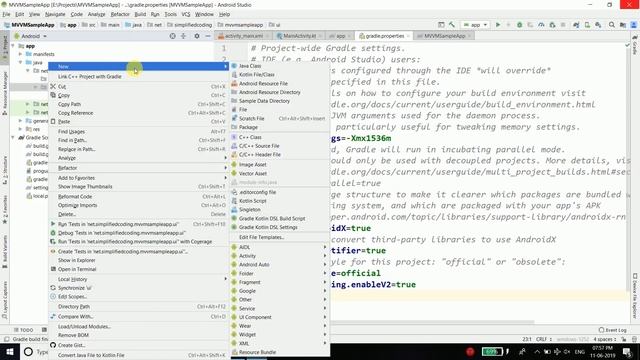Image resolution: width=640 pixels, height=360 pixels.
Task: Select Android Resource File in submenu
Action: click(x=280, y=84)
